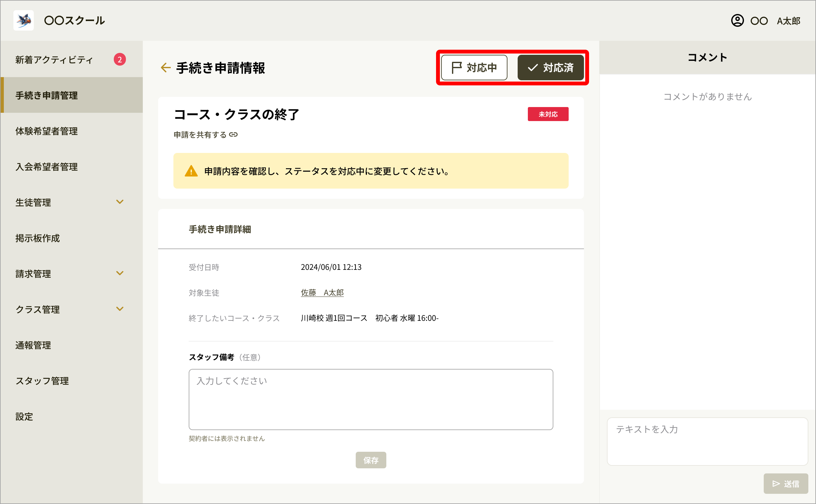Click the 川崎校 週1回コース class text

click(x=369, y=318)
